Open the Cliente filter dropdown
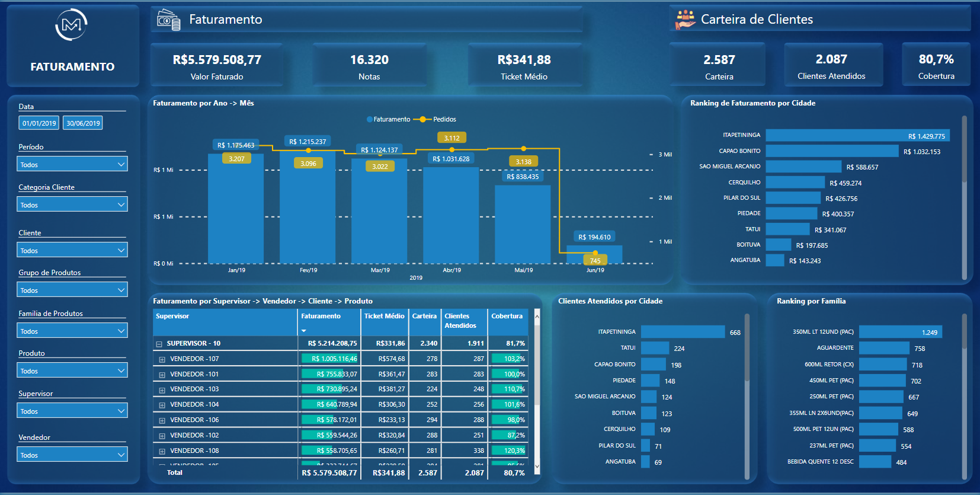The image size is (980, 495). (72, 250)
